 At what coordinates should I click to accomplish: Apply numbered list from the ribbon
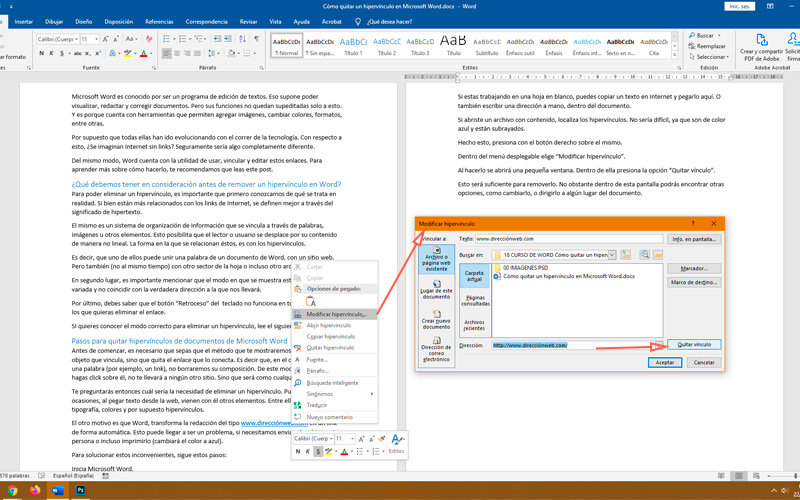pyautogui.click(x=182, y=39)
